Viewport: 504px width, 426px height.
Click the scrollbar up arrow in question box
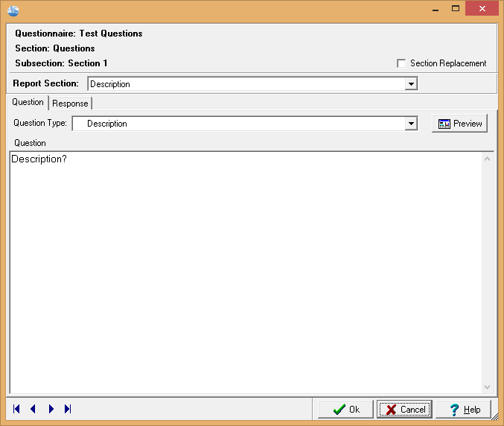click(488, 158)
